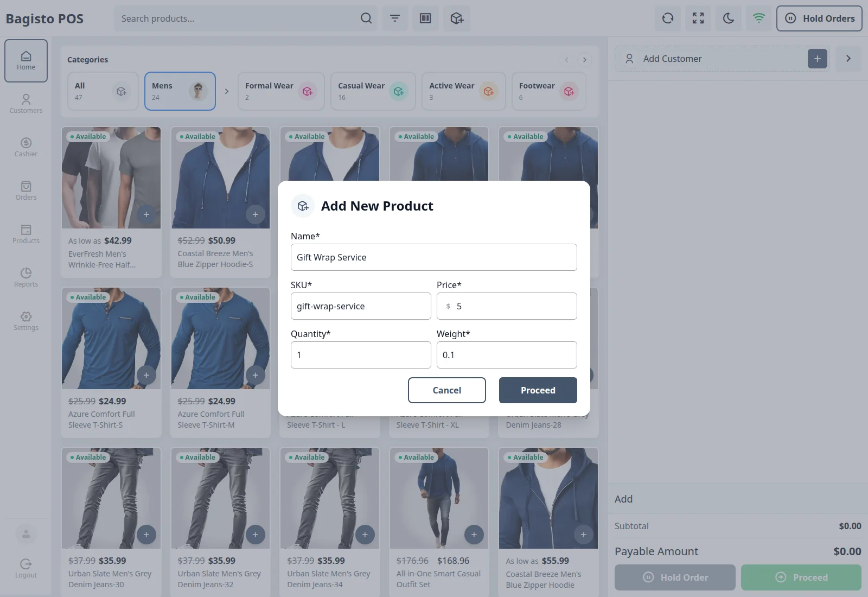This screenshot has width=868, height=597.
Task: Click the search magnifier icon
Action: pyautogui.click(x=366, y=18)
